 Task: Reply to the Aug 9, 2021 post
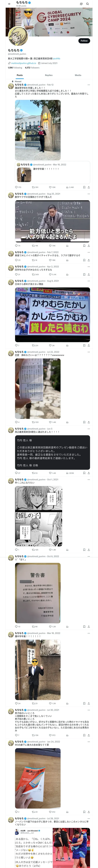click(16, 345)
